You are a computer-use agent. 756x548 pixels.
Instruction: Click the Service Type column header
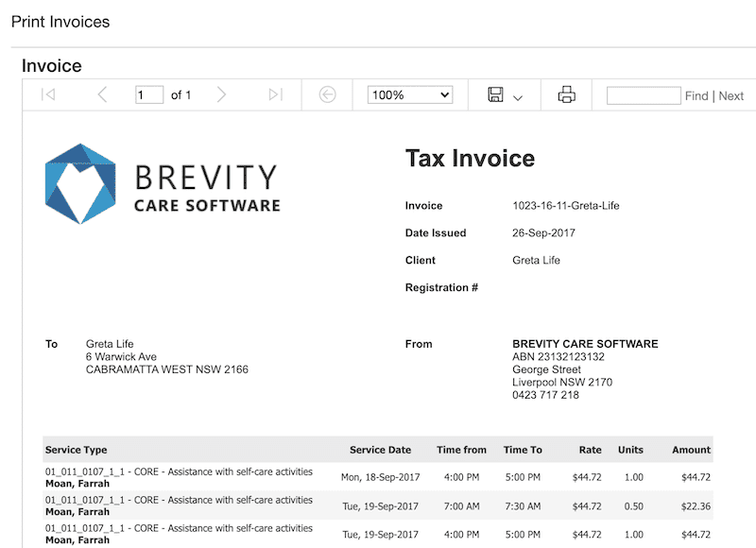tap(77, 450)
